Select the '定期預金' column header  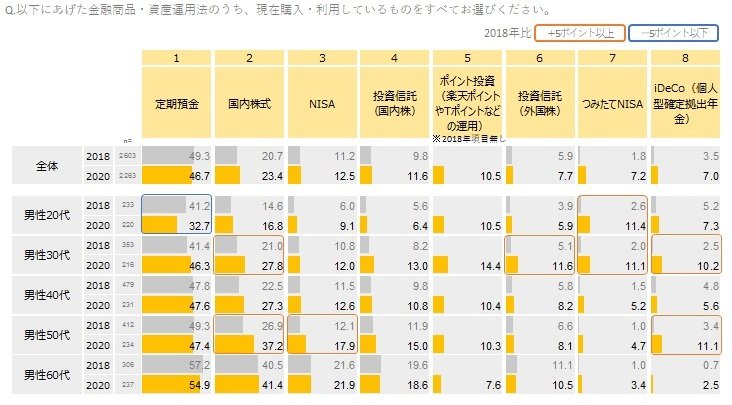176,103
